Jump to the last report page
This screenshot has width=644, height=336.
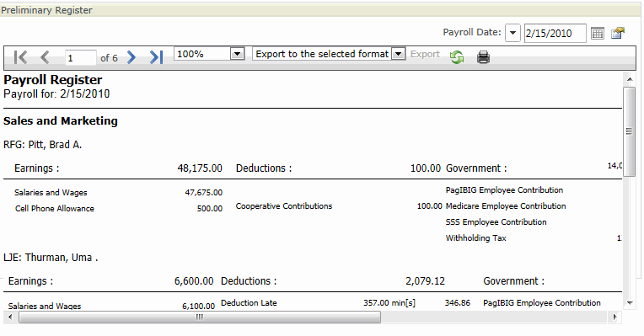coord(156,57)
